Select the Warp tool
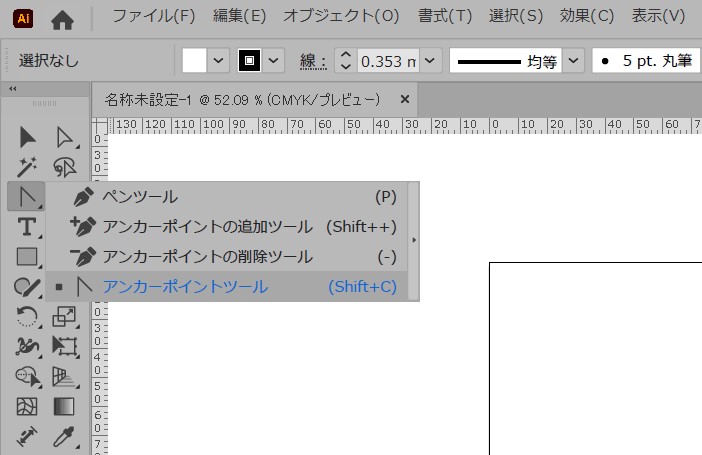The width and height of the screenshot is (702, 455). [x=27, y=347]
